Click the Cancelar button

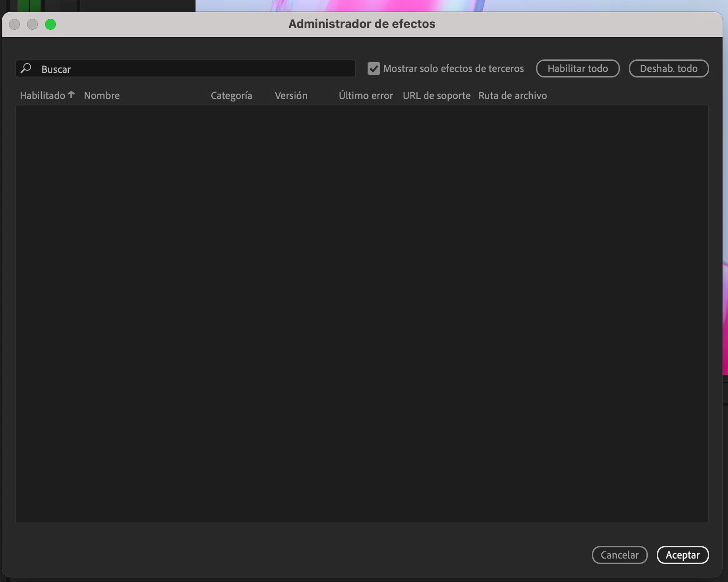coord(619,555)
